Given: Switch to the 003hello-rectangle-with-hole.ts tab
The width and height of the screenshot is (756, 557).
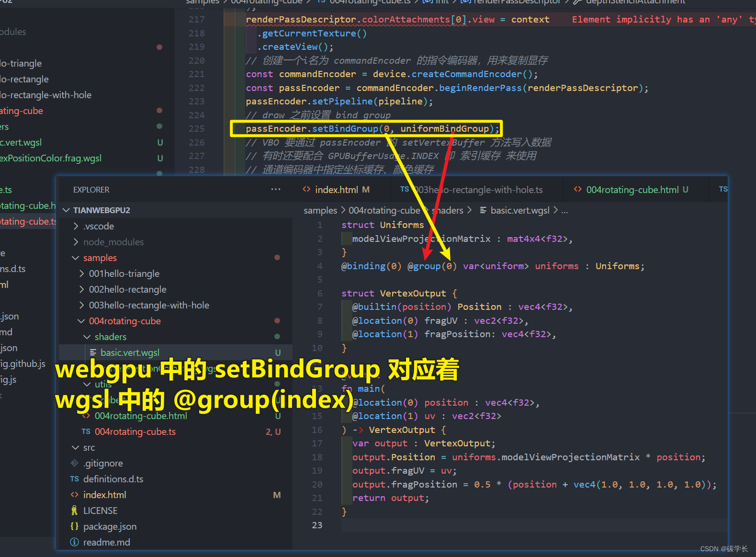Looking at the screenshot, I should point(477,190).
